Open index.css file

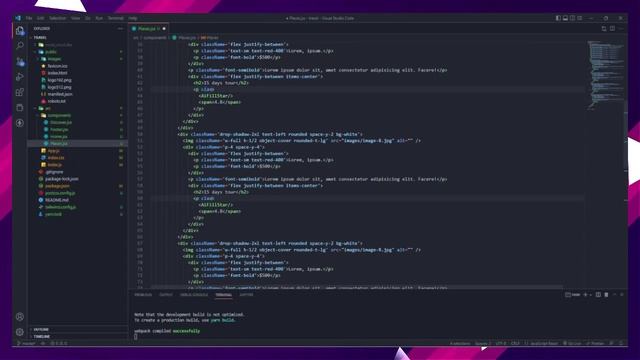(56, 158)
